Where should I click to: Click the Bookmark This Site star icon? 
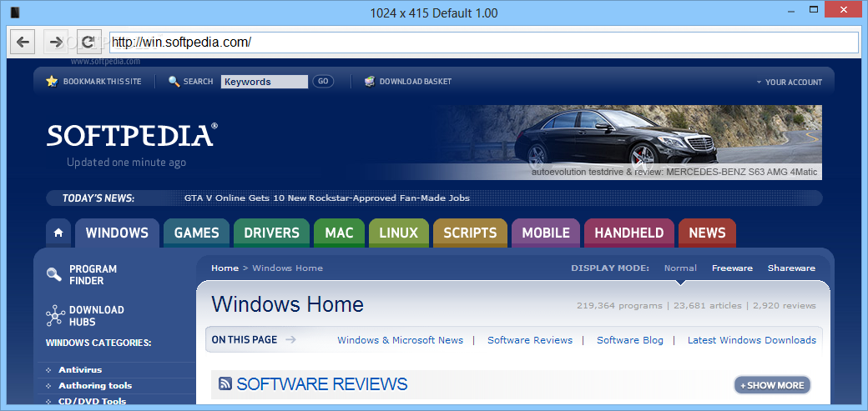(x=52, y=82)
